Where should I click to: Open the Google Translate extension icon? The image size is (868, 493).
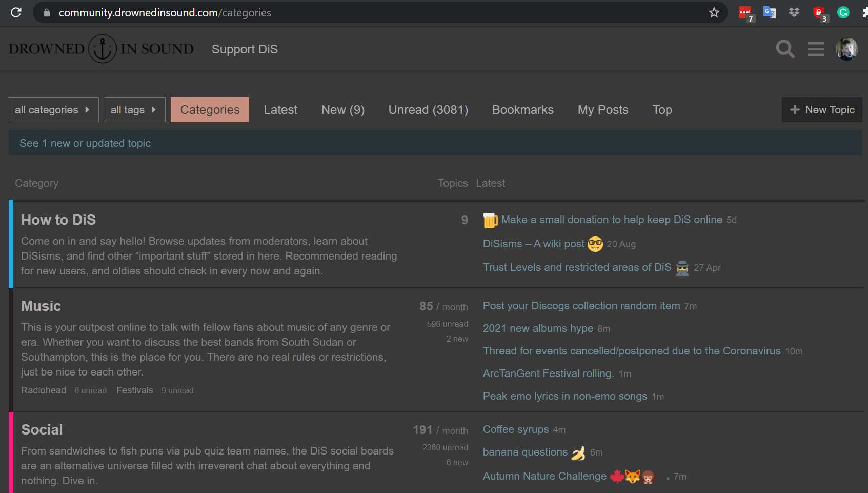770,12
